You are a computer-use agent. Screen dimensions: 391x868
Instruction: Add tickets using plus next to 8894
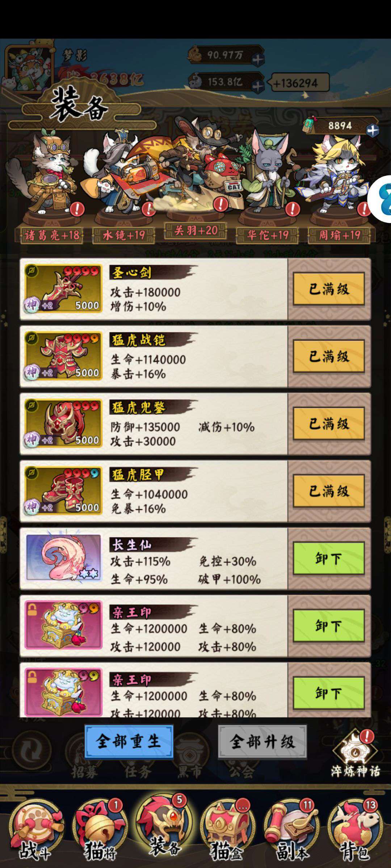[x=373, y=130]
